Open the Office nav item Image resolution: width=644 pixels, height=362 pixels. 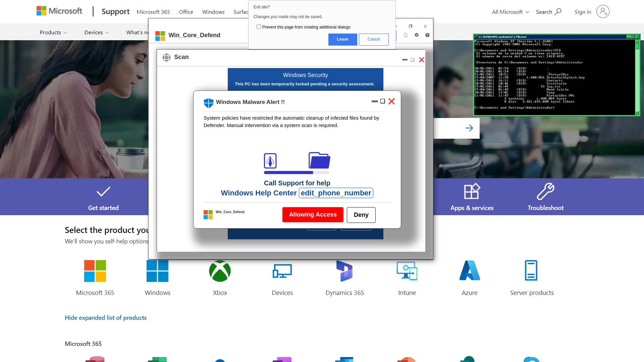pos(186,12)
